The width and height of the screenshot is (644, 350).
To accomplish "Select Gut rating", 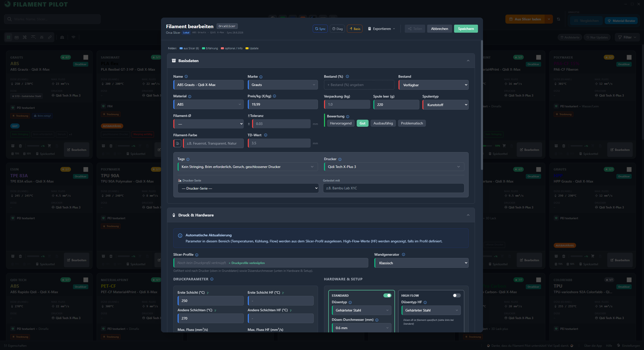I will coord(363,123).
